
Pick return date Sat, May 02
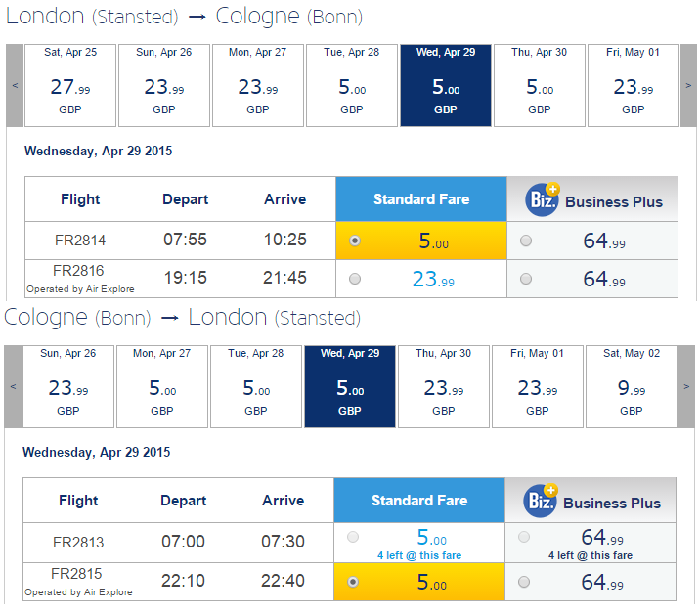point(632,386)
